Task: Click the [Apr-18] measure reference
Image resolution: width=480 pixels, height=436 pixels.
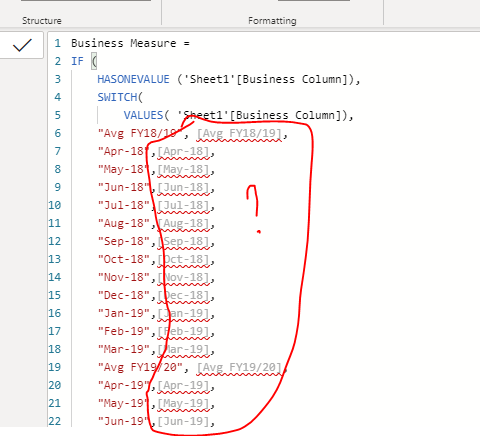Action: pyautogui.click(x=183, y=151)
